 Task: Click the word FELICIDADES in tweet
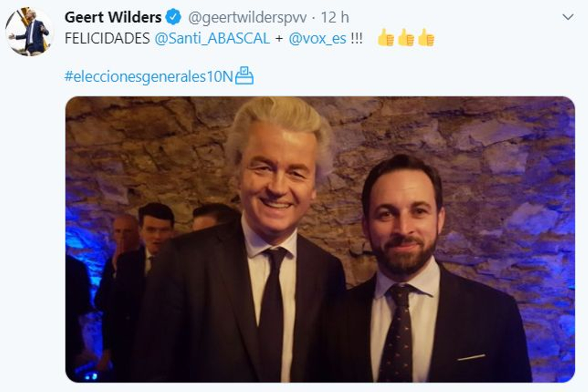(x=107, y=38)
